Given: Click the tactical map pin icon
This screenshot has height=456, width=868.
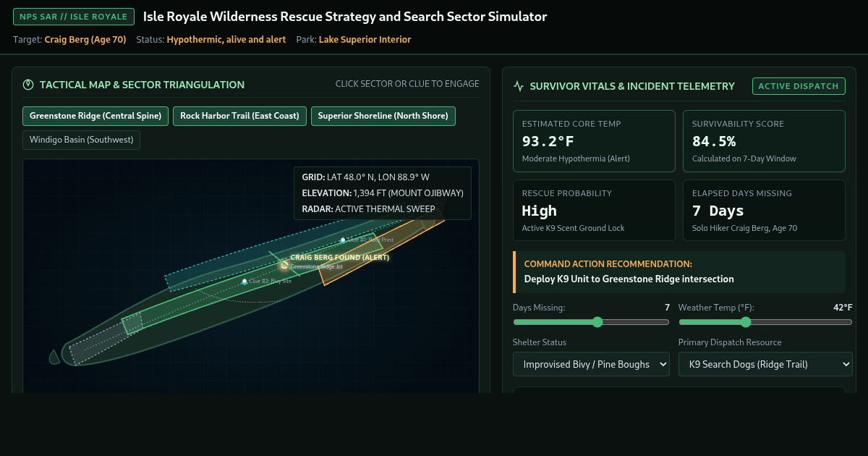Looking at the screenshot, I should [x=29, y=85].
